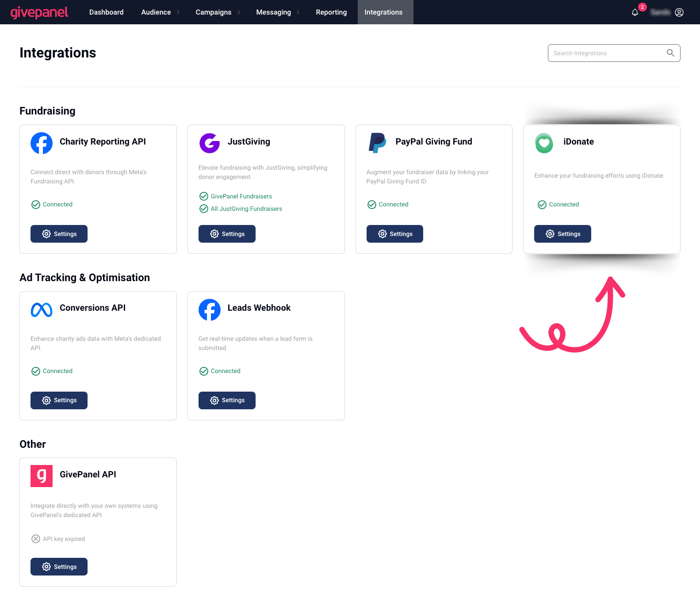Click the Facebook logo on Leads Webhook
700x606 pixels.
point(210,310)
